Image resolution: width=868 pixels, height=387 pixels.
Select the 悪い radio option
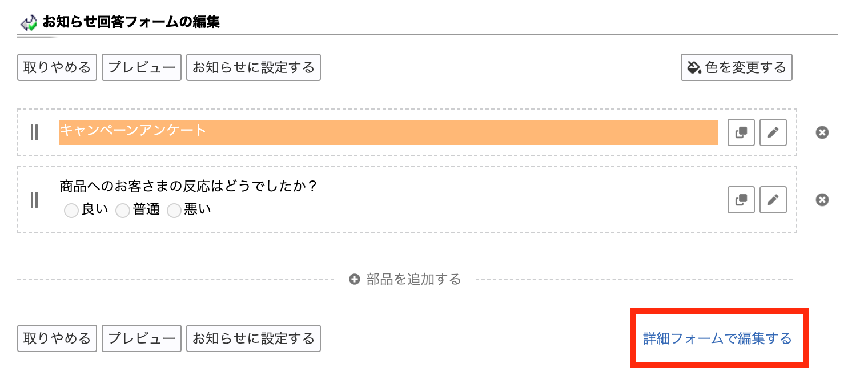(174, 211)
